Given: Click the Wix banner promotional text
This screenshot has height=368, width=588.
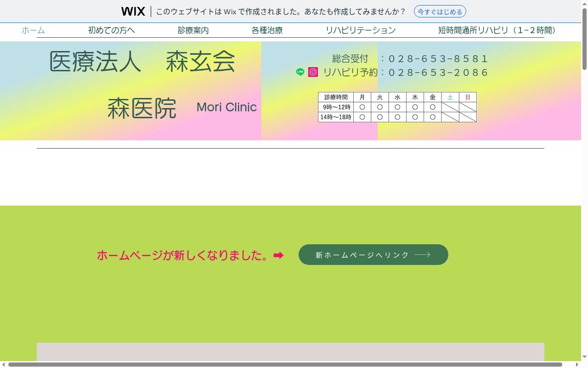Looking at the screenshot, I should [281, 11].
